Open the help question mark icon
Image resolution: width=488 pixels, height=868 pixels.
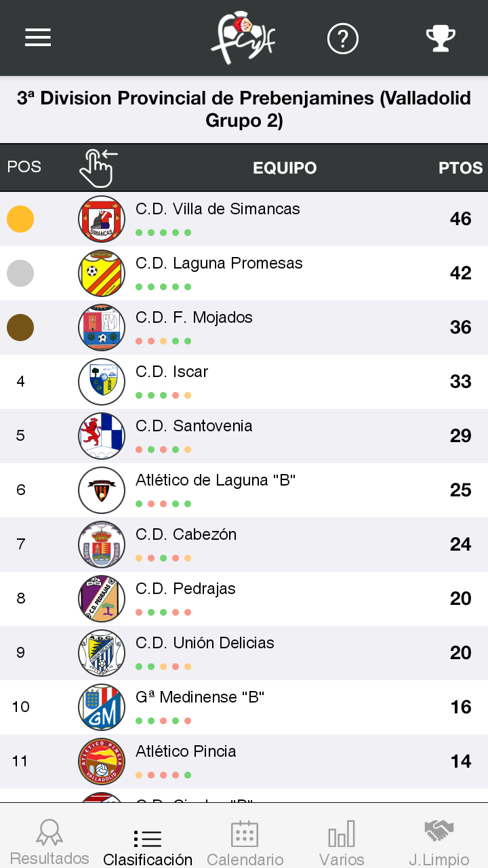[x=342, y=39]
